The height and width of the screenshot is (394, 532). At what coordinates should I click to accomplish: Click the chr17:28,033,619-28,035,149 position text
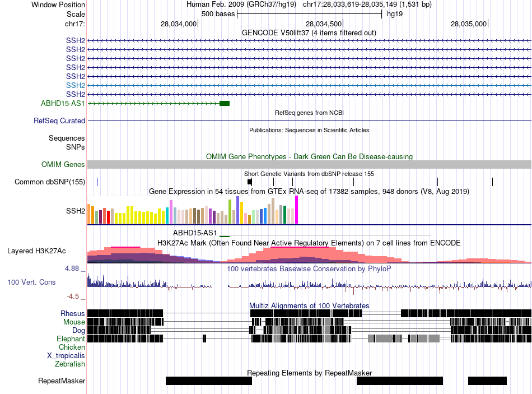[367, 4]
